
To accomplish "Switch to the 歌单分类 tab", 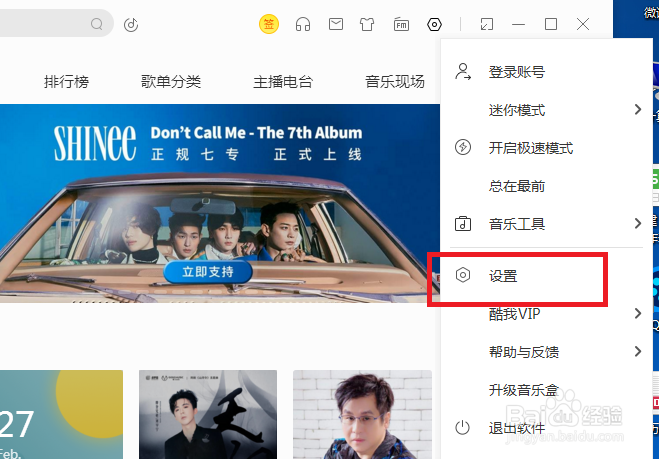I will (171, 82).
